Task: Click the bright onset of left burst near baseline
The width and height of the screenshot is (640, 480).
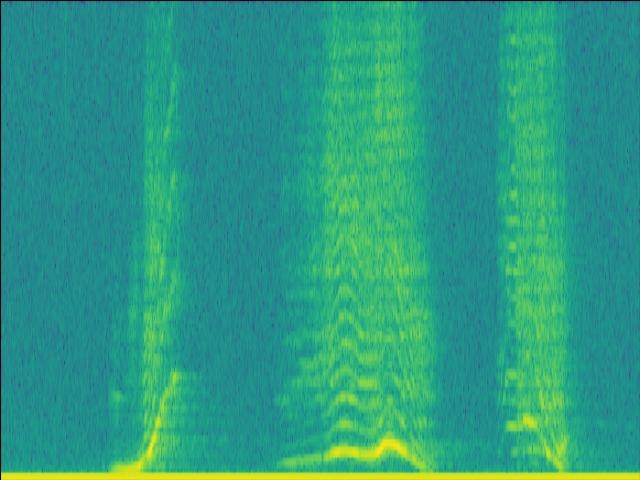Action: (x=127, y=465)
